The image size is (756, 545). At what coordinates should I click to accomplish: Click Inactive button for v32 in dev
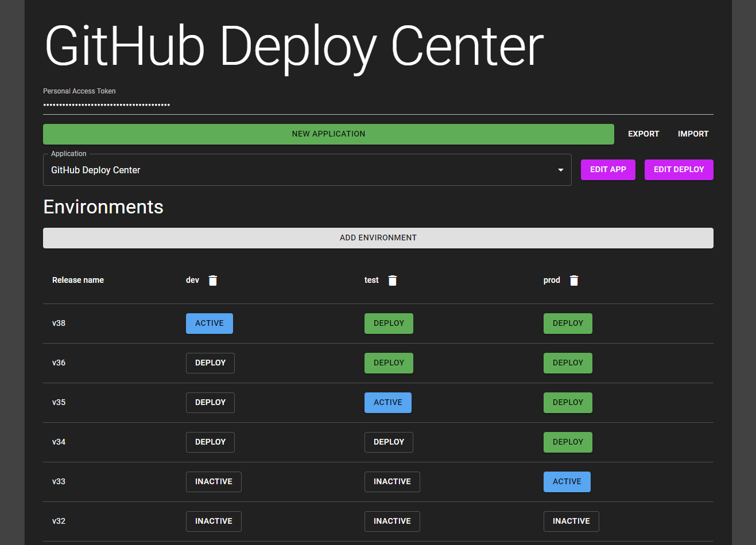pyautogui.click(x=214, y=521)
